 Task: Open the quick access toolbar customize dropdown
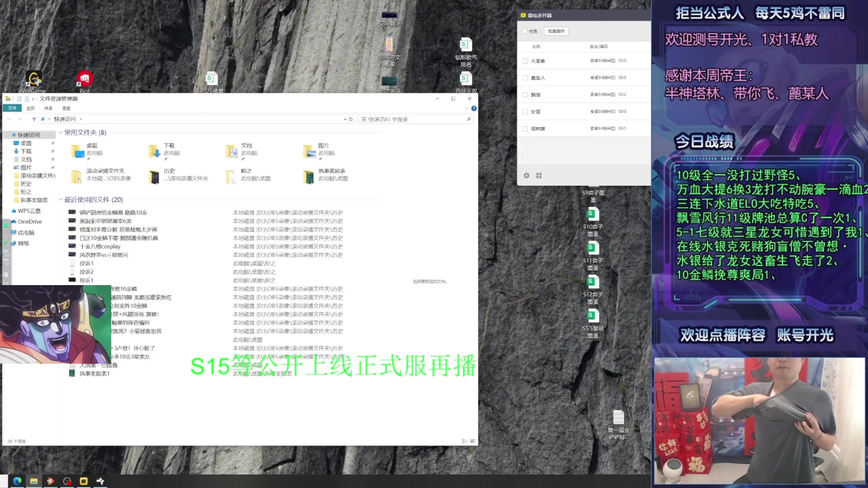pos(33,99)
